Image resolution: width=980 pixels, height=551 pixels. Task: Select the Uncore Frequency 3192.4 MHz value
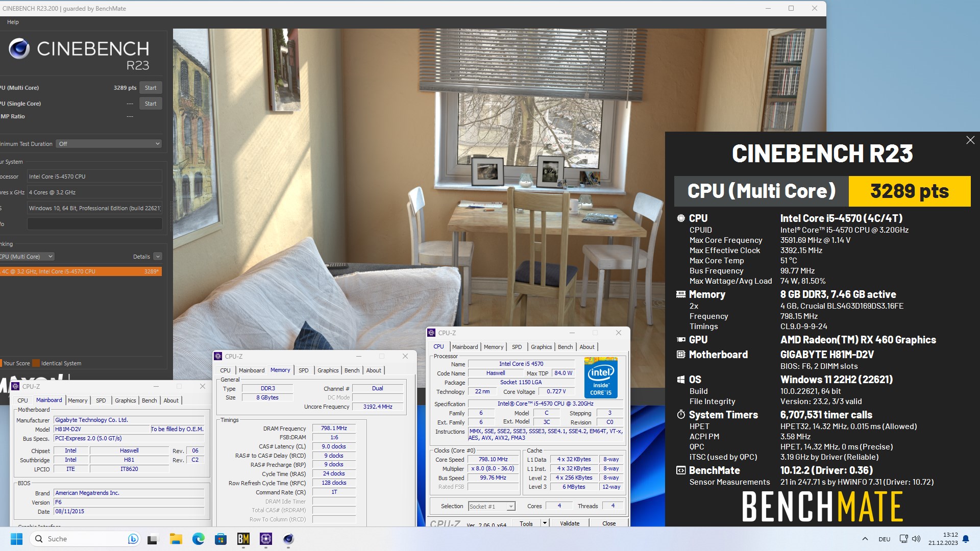tap(378, 407)
